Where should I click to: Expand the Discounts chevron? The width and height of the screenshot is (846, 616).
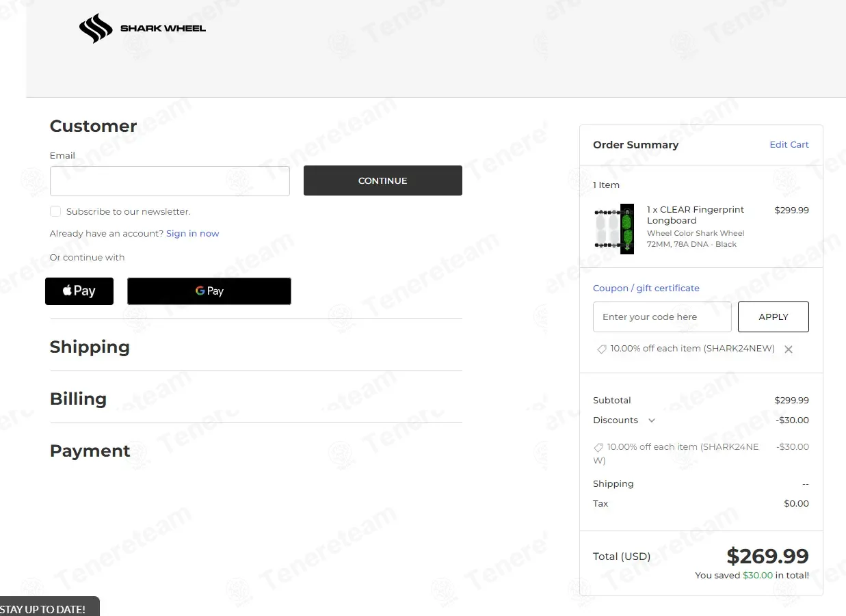click(651, 420)
